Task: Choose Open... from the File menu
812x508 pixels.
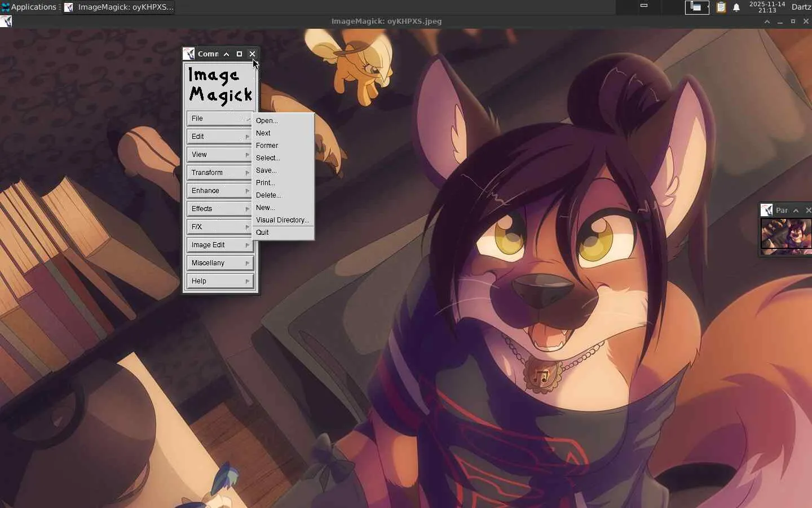Action: coord(283,121)
